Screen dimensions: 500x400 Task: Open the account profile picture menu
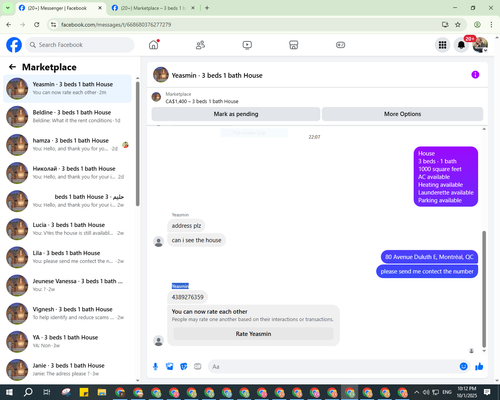[480, 45]
